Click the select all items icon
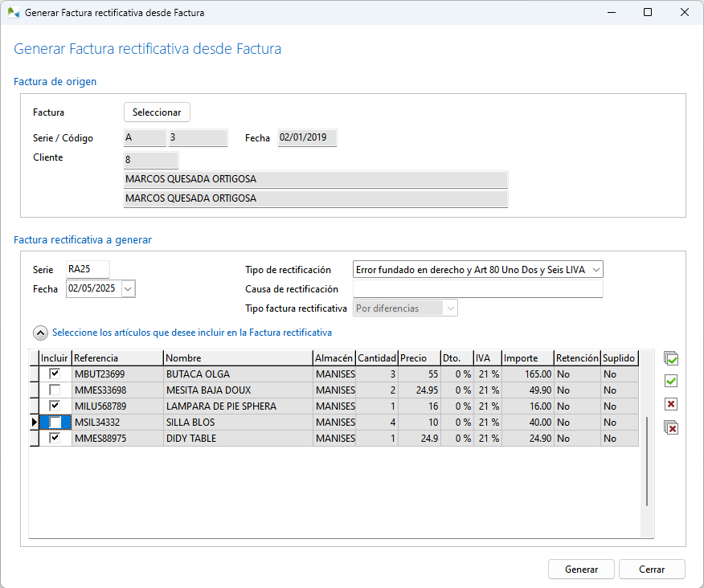This screenshot has width=704, height=588. 671,359
